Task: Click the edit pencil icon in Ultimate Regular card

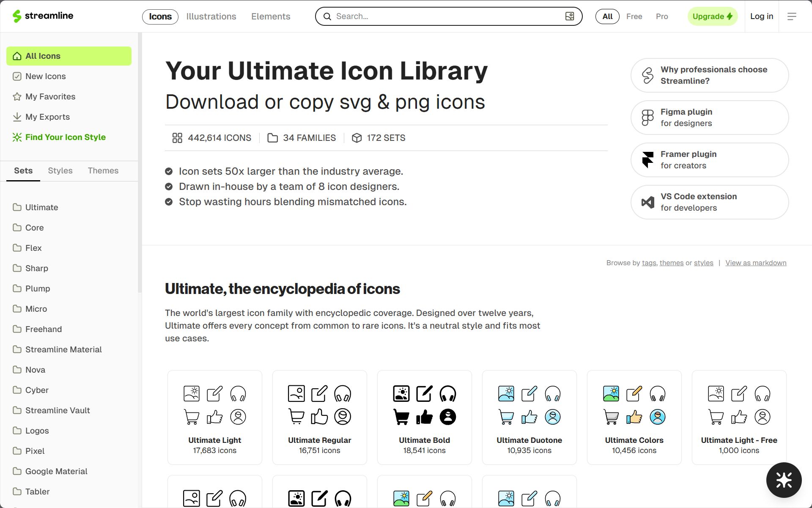Action: point(319,394)
